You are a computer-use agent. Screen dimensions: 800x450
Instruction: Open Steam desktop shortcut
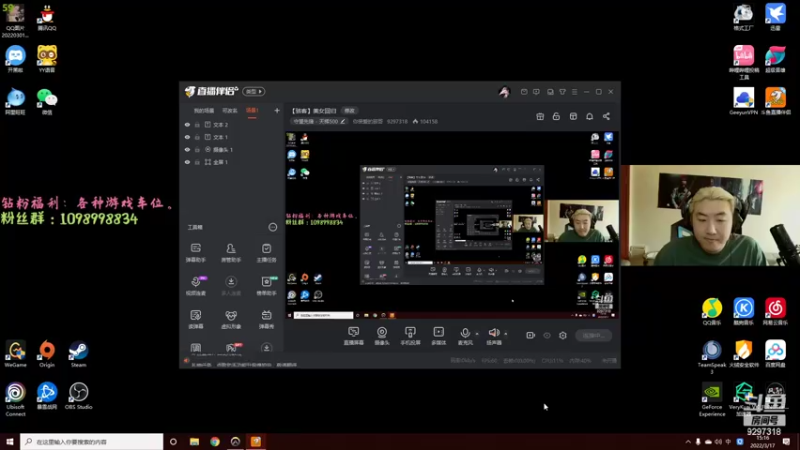click(x=79, y=354)
